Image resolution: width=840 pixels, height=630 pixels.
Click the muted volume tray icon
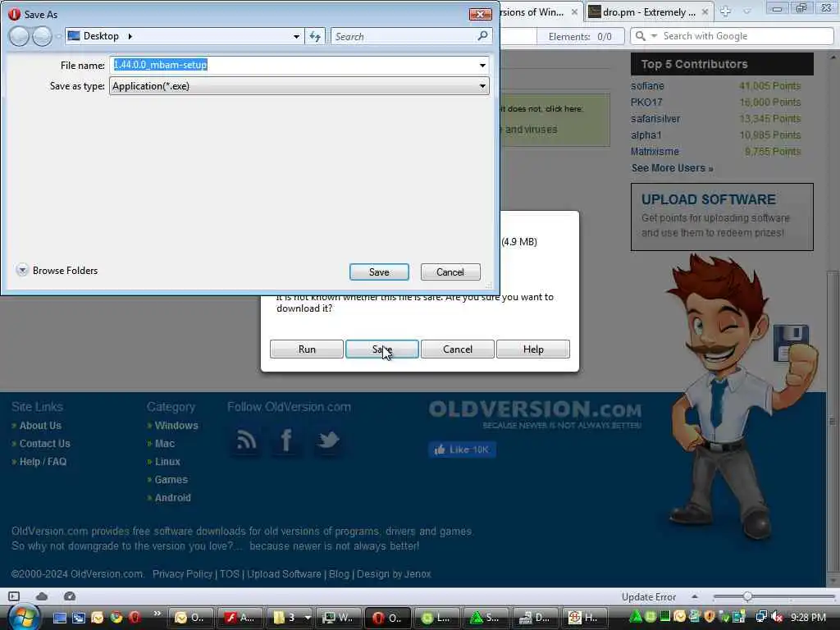pos(778,617)
